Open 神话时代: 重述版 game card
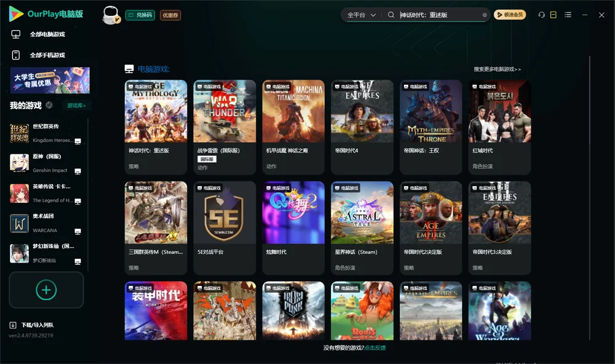The height and width of the screenshot is (364, 615). click(x=156, y=127)
